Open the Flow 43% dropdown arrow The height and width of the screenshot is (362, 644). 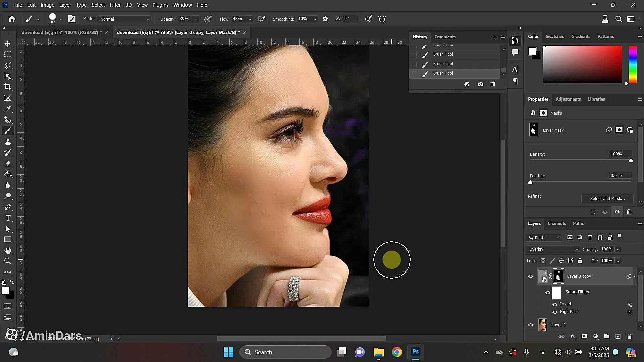pos(250,19)
